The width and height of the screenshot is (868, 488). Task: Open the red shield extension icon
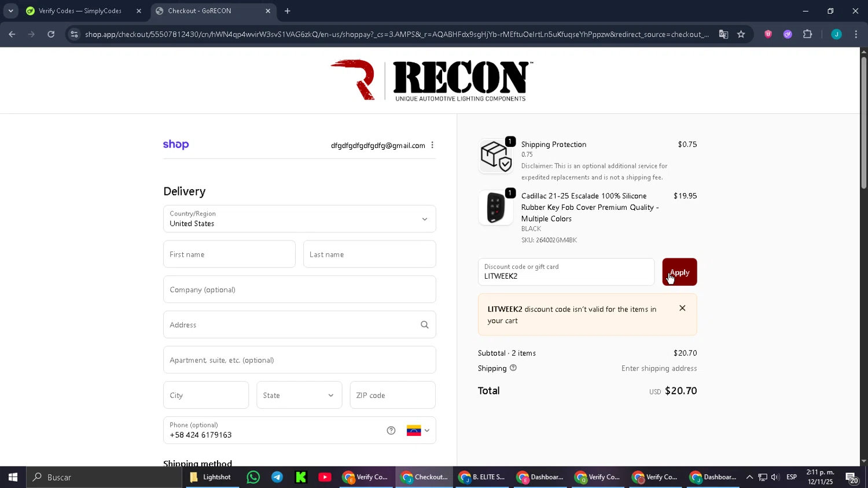click(768, 34)
